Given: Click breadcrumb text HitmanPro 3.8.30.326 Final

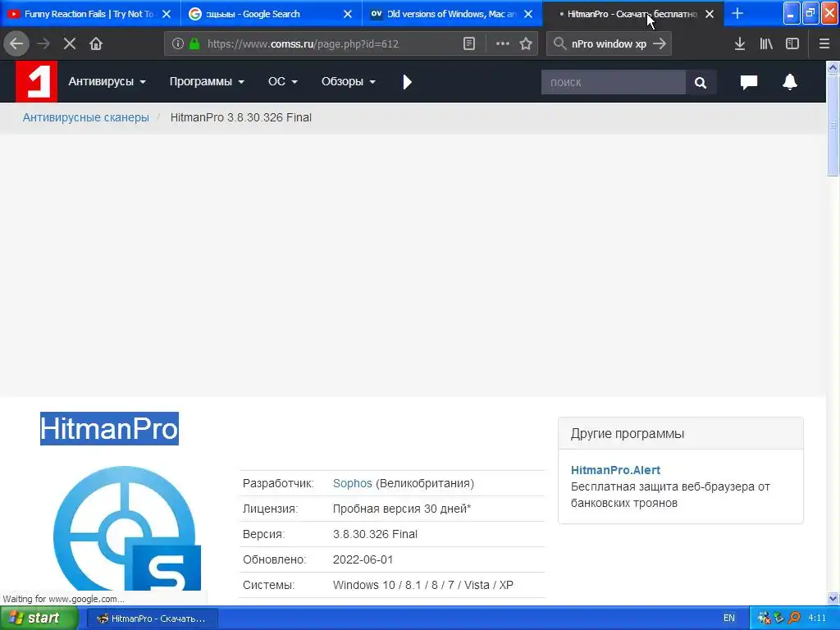Looking at the screenshot, I should pyautogui.click(x=240, y=117).
